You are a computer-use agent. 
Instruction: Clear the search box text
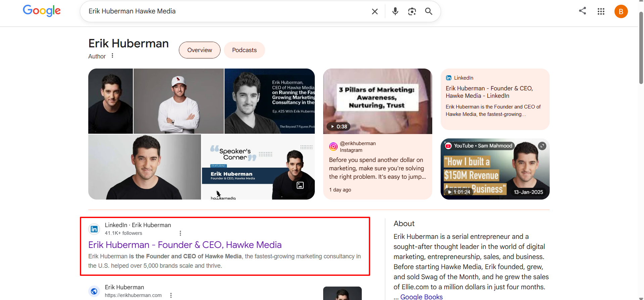[375, 11]
